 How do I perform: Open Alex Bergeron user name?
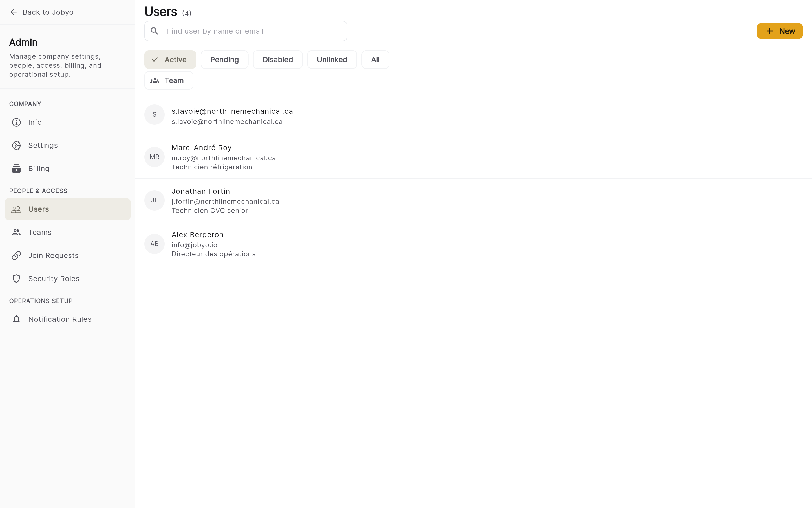point(197,235)
